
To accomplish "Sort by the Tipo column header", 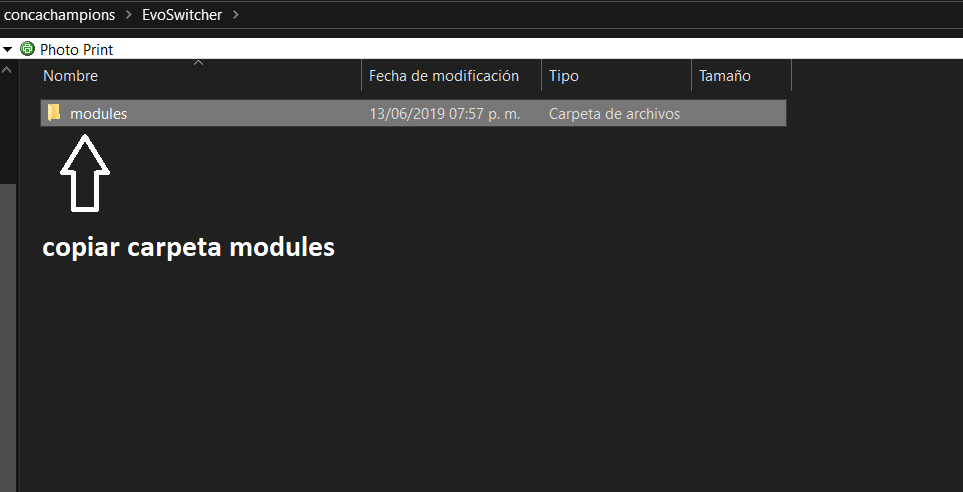I will (564, 76).
